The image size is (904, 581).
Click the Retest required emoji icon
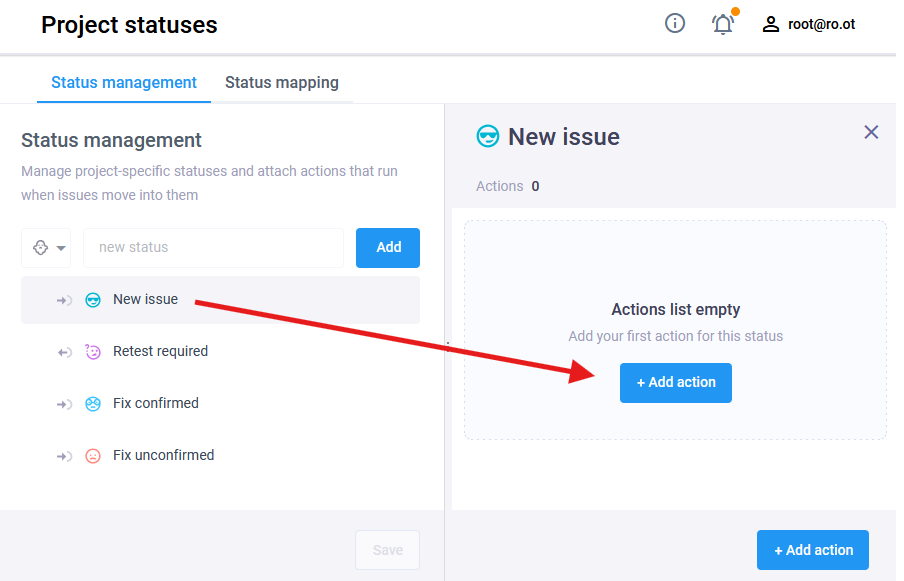[93, 352]
